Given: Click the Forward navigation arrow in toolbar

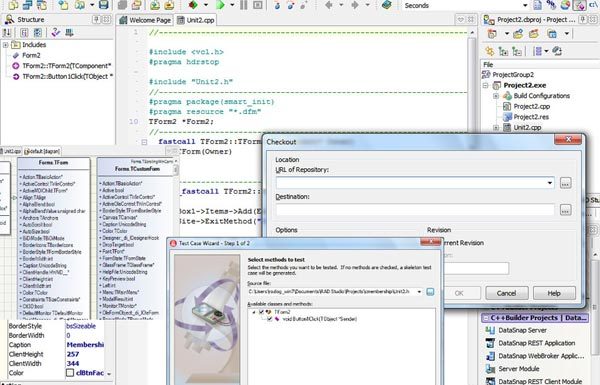Looking at the screenshot, I should point(355,5).
